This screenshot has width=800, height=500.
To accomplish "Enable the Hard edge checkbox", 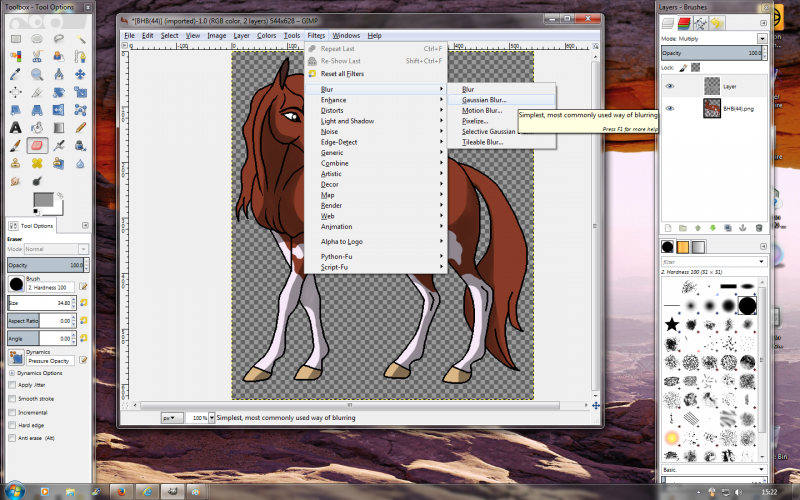I will (12, 425).
